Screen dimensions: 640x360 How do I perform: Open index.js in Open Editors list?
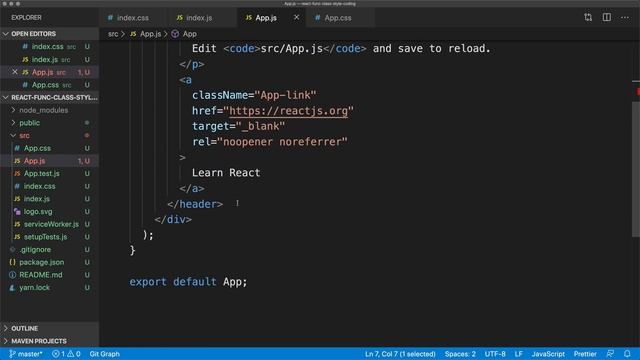(x=49, y=59)
